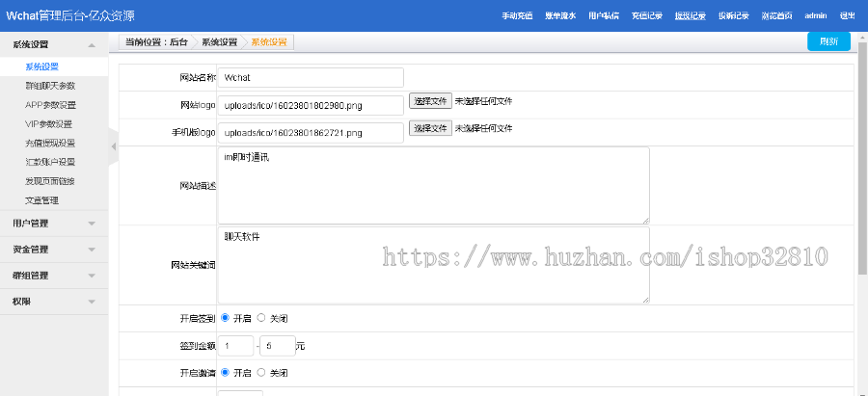Log out via 退出
The height and width of the screenshot is (396, 868).
point(847,15)
